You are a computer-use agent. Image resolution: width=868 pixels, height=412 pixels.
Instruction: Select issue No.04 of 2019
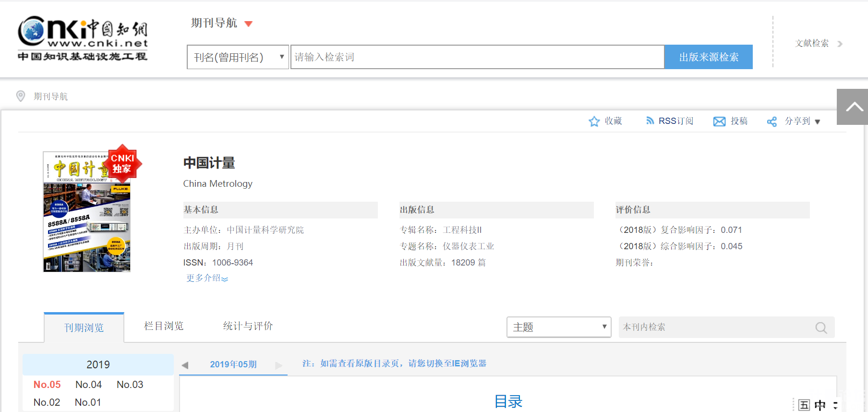[x=88, y=385]
